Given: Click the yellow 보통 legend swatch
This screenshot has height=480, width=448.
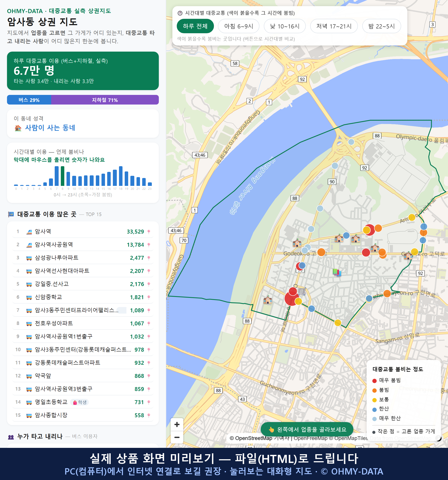Looking at the screenshot, I should click(x=374, y=400).
